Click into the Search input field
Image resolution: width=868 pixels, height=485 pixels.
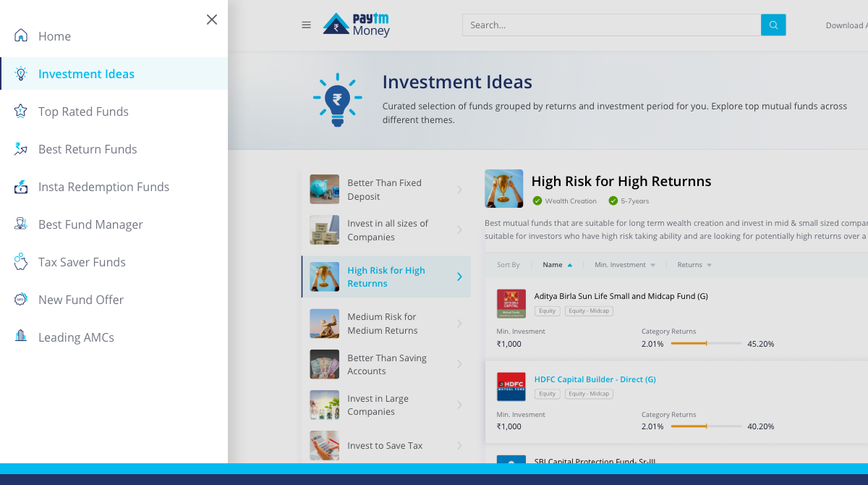coord(611,25)
